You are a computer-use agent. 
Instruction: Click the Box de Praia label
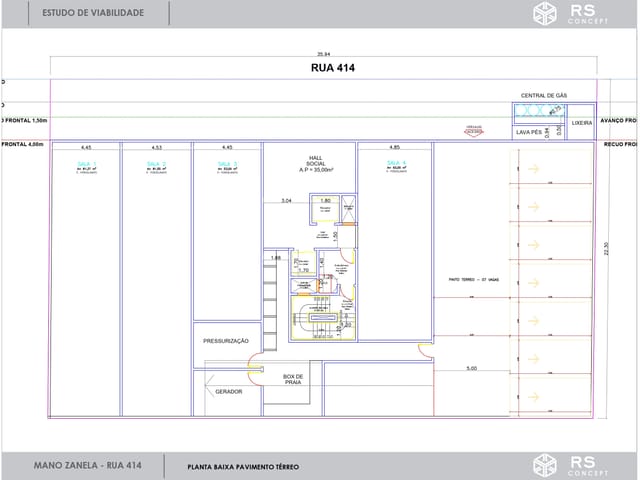click(292, 380)
